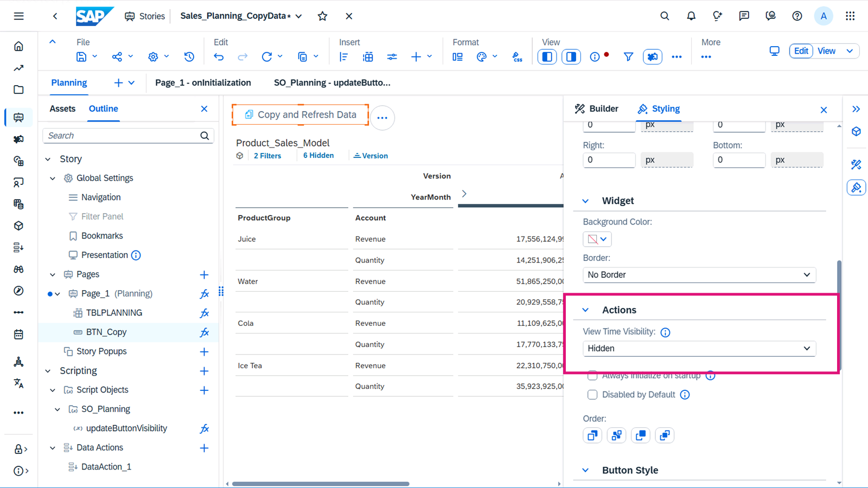Open the Files folder in left navigation
Image resolution: width=868 pixels, height=488 pixels.
pos(18,90)
